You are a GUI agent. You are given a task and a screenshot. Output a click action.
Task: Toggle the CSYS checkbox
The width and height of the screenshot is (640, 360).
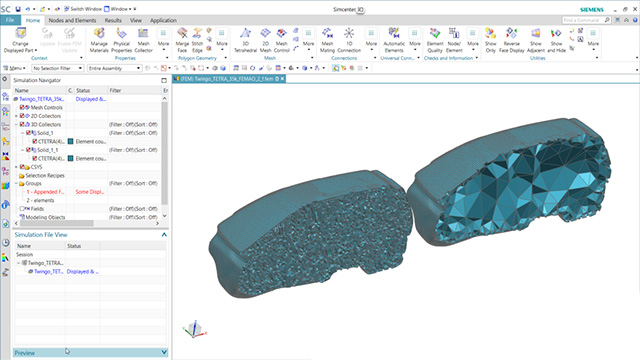pyautogui.click(x=22, y=167)
